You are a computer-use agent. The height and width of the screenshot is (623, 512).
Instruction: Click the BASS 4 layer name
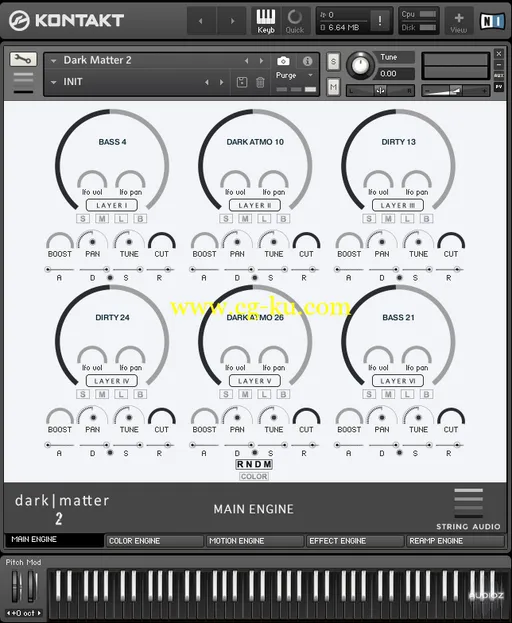coord(112,142)
